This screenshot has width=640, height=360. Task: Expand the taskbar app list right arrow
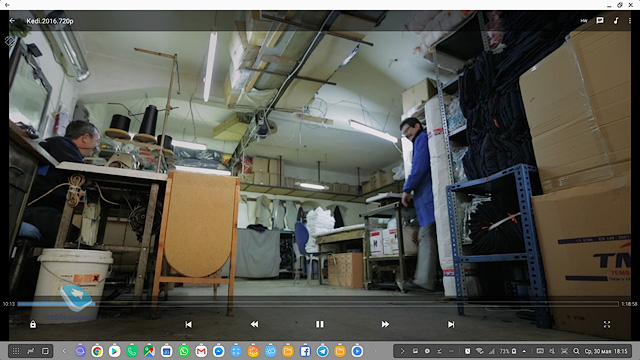(x=375, y=351)
